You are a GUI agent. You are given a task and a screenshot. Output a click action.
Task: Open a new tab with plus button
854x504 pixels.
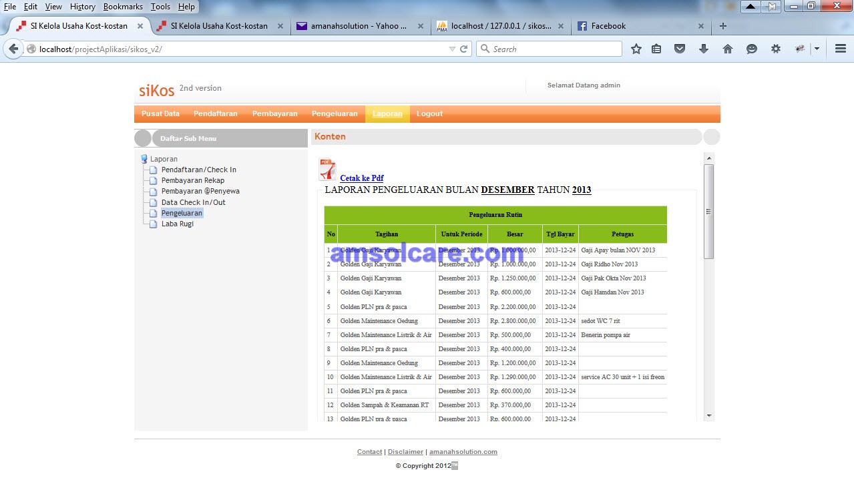click(x=722, y=26)
